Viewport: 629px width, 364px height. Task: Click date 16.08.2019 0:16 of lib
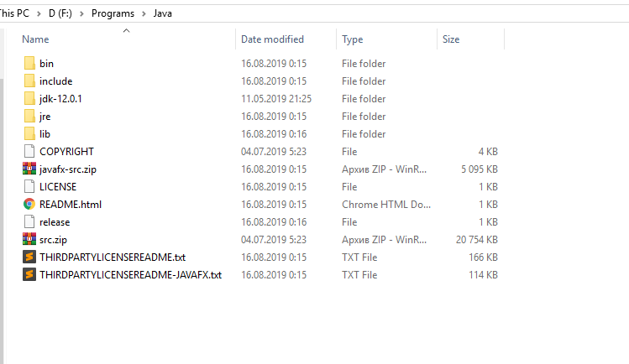(x=274, y=133)
